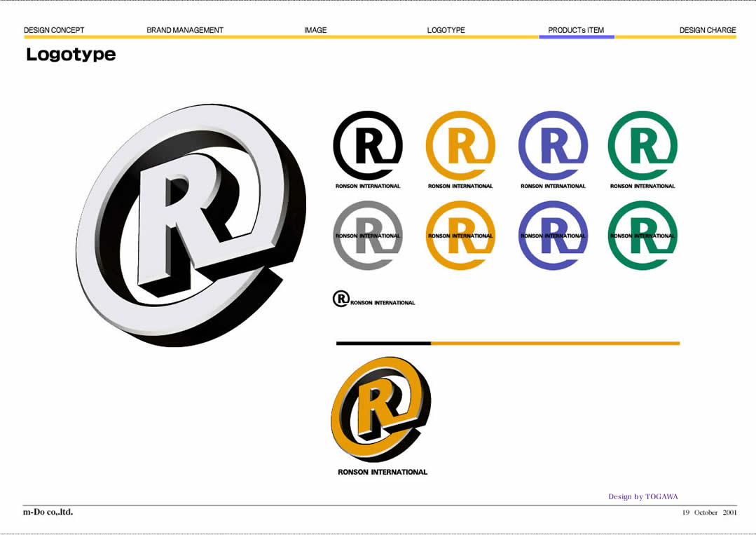Click the top-row purple R logo
This screenshot has width=756, height=535.
click(553, 147)
